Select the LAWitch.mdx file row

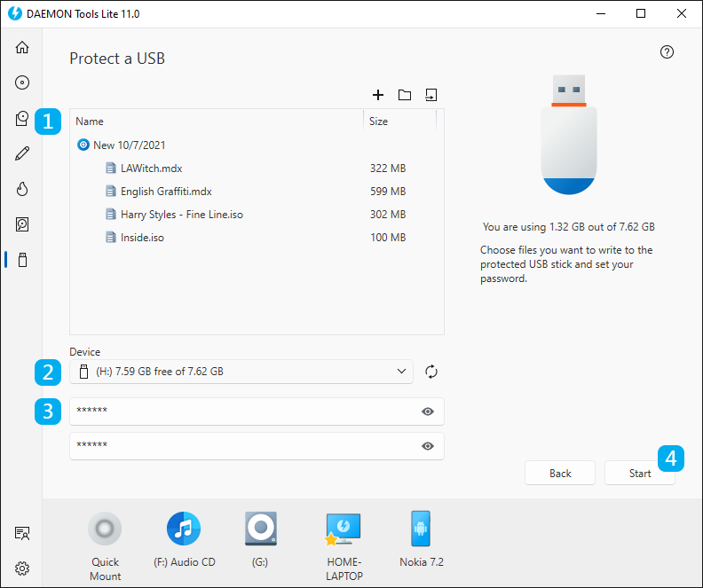[x=257, y=168]
